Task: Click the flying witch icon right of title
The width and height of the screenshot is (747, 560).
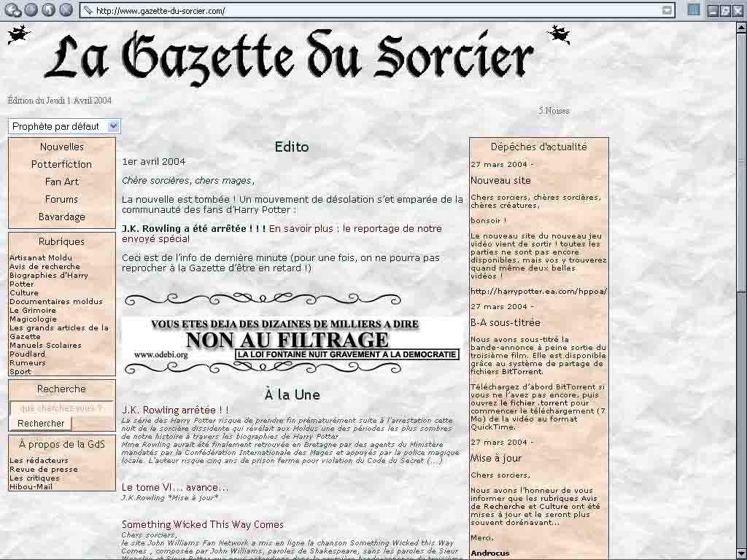Action: [559, 34]
